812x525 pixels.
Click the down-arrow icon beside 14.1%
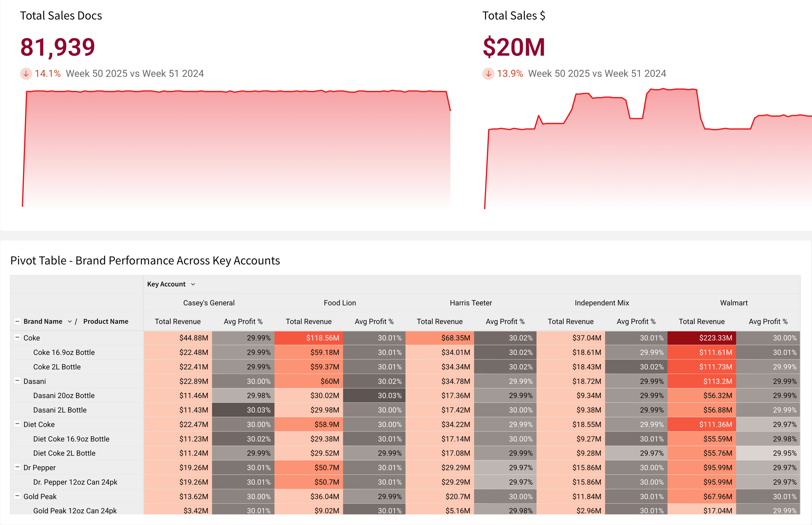coord(26,74)
